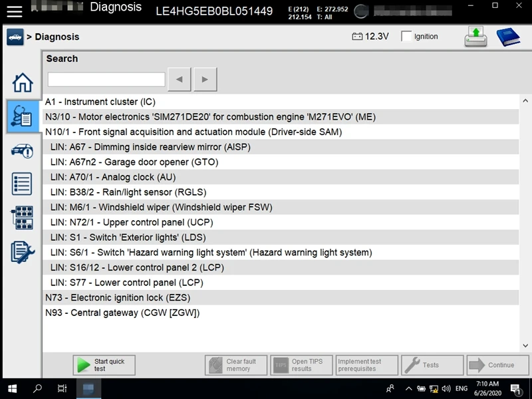532x399 pixels.
Task: Select N73 Electronic ignition lock (EZS)
Action: pyautogui.click(x=281, y=297)
